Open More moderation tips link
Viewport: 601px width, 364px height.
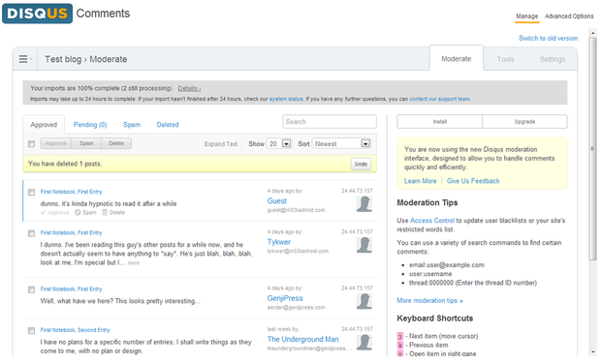pos(429,301)
